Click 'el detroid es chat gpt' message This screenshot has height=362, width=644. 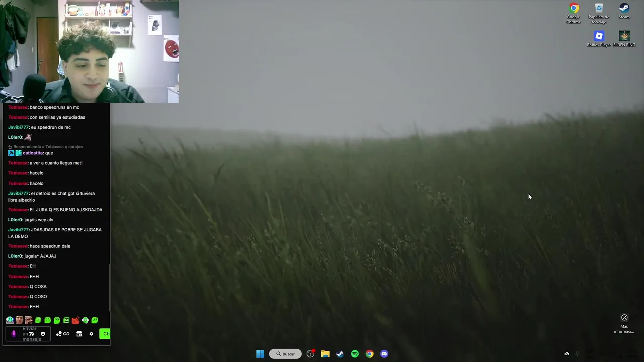[51, 197]
